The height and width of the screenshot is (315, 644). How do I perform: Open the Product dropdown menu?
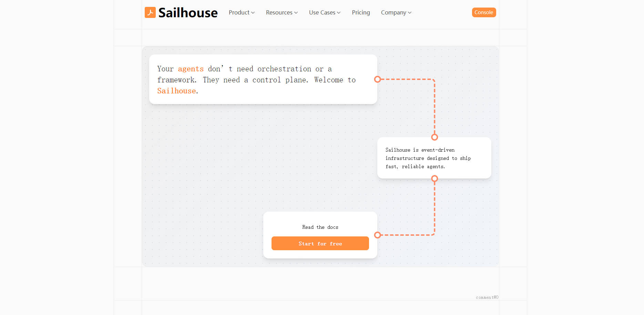point(241,12)
